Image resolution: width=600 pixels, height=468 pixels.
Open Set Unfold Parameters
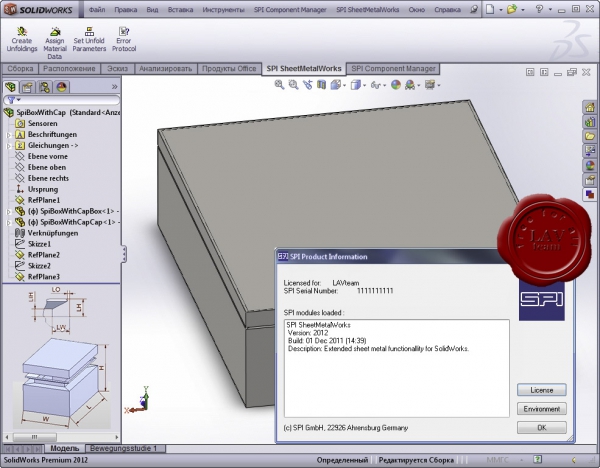click(89, 39)
